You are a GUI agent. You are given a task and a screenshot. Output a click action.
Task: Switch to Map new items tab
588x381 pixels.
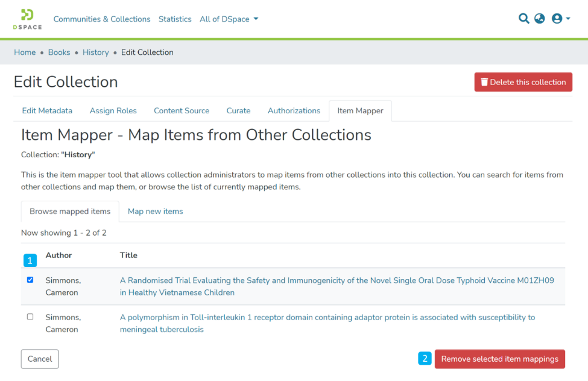click(x=155, y=212)
